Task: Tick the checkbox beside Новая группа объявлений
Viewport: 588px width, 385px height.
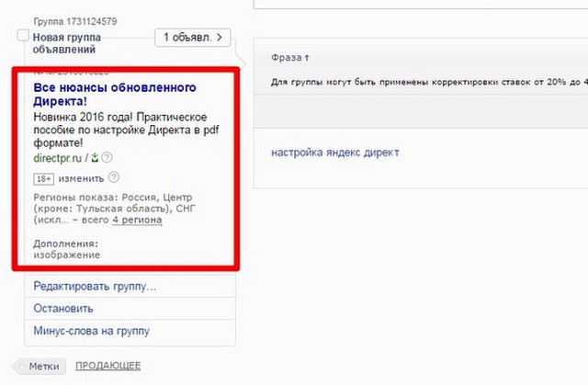Action: tap(23, 36)
